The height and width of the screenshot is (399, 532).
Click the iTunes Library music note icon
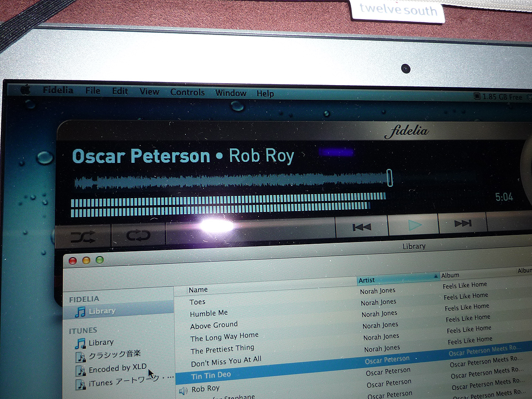point(81,343)
